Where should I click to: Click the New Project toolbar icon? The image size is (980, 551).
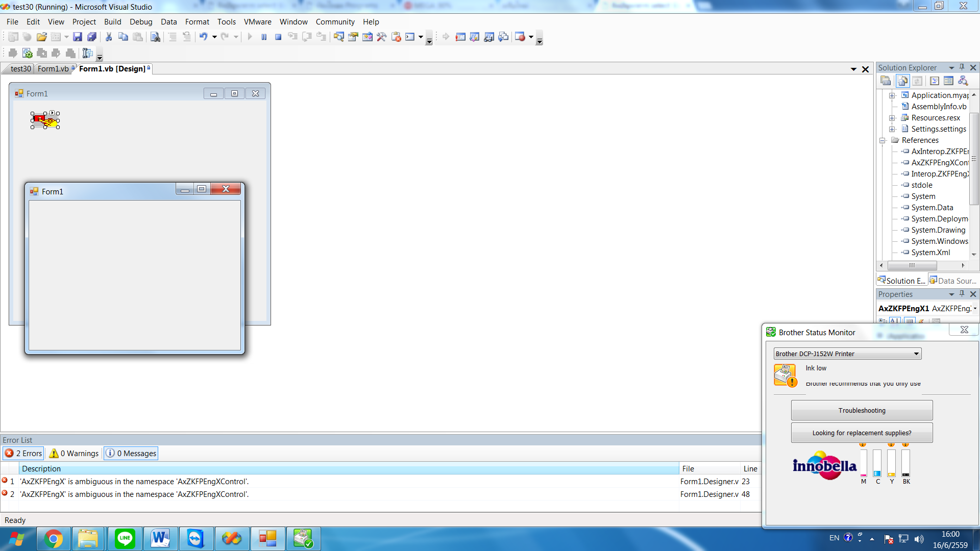[x=12, y=37]
